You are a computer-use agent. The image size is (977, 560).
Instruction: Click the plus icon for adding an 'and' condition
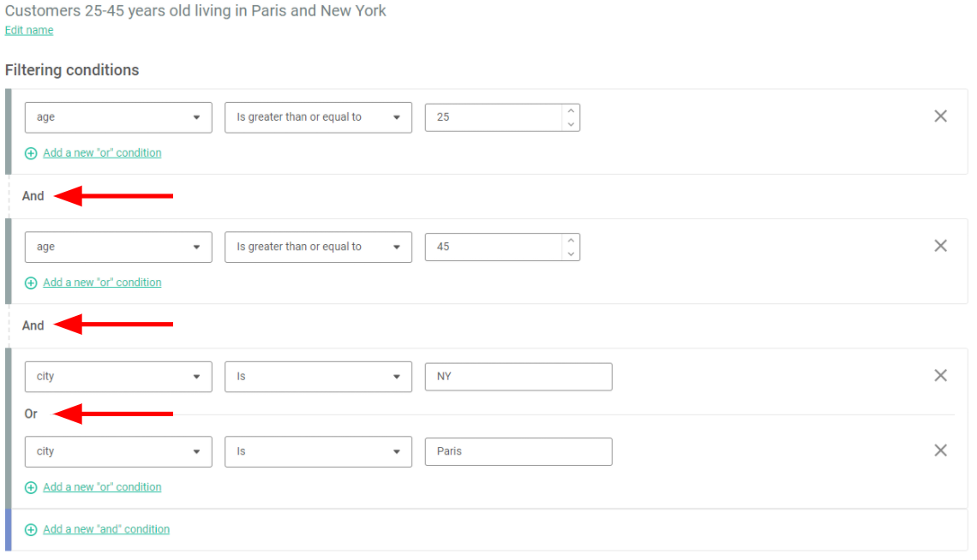pyautogui.click(x=31, y=529)
